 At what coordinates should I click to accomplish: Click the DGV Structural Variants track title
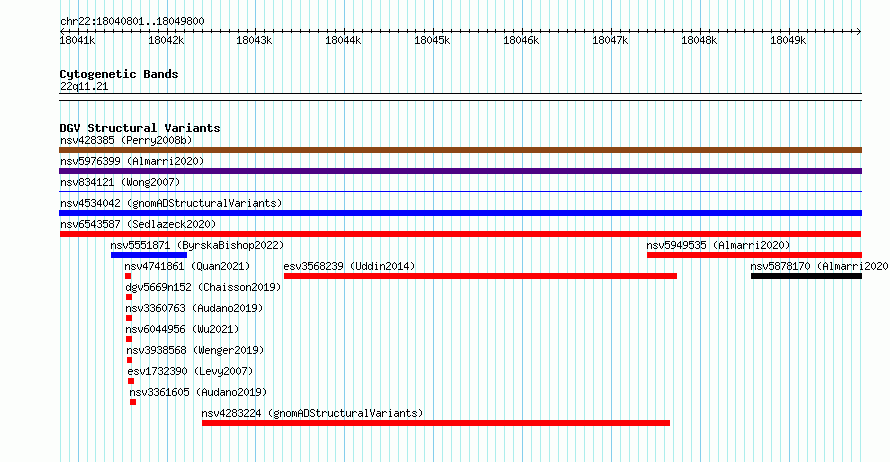point(140,128)
